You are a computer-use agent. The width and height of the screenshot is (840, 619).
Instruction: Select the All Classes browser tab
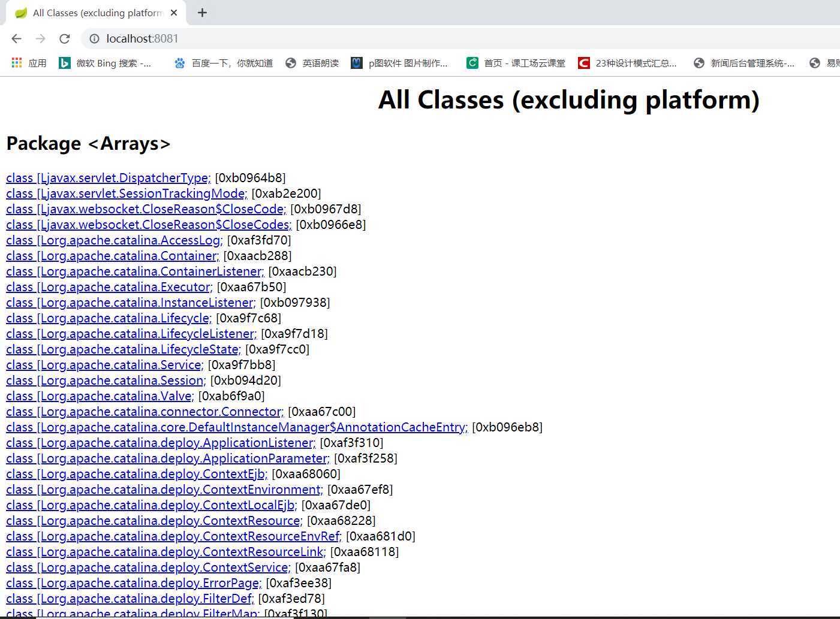[96, 13]
